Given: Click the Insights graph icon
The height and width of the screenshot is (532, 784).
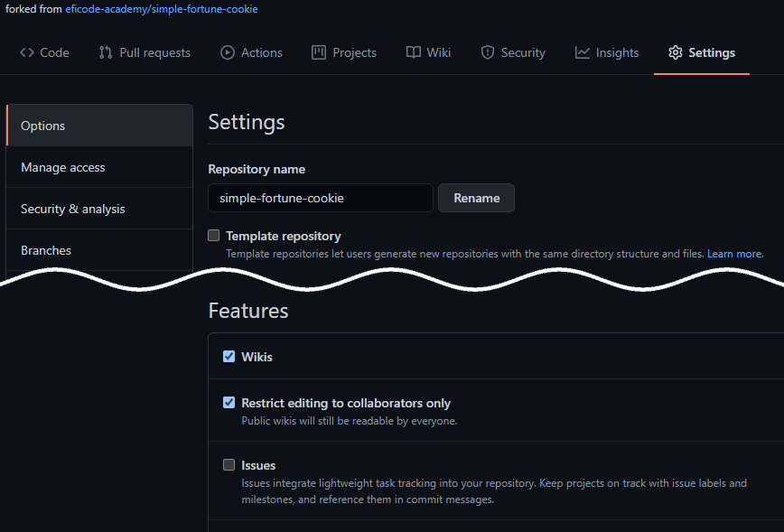Looking at the screenshot, I should [582, 52].
